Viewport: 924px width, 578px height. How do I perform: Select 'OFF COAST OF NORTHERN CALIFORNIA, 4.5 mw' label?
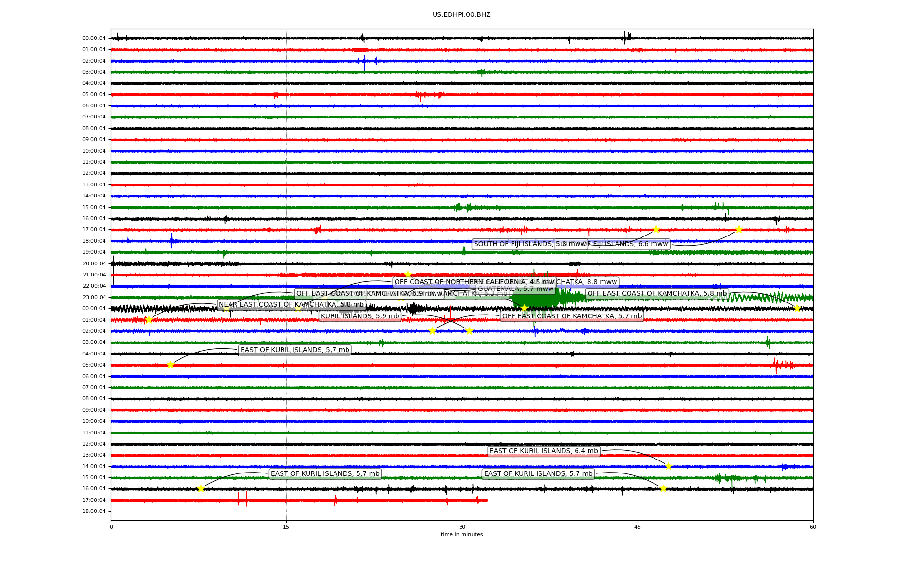click(475, 282)
